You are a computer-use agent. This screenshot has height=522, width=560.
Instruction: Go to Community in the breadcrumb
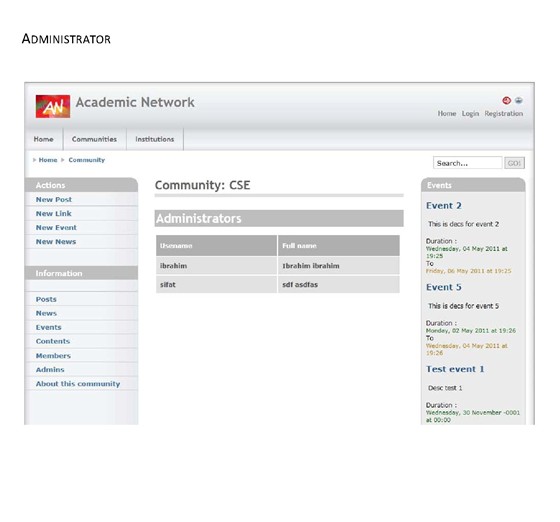coord(87,160)
